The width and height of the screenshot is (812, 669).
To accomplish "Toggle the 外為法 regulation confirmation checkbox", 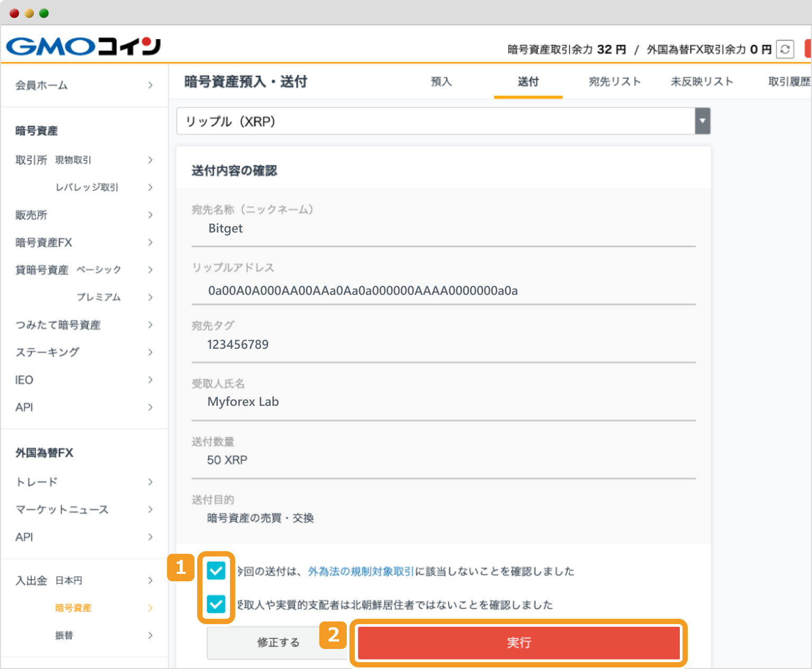I will click(x=216, y=571).
